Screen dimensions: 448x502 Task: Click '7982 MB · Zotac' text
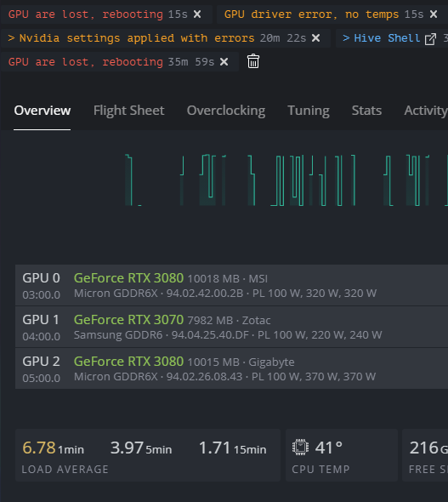pyautogui.click(x=229, y=321)
